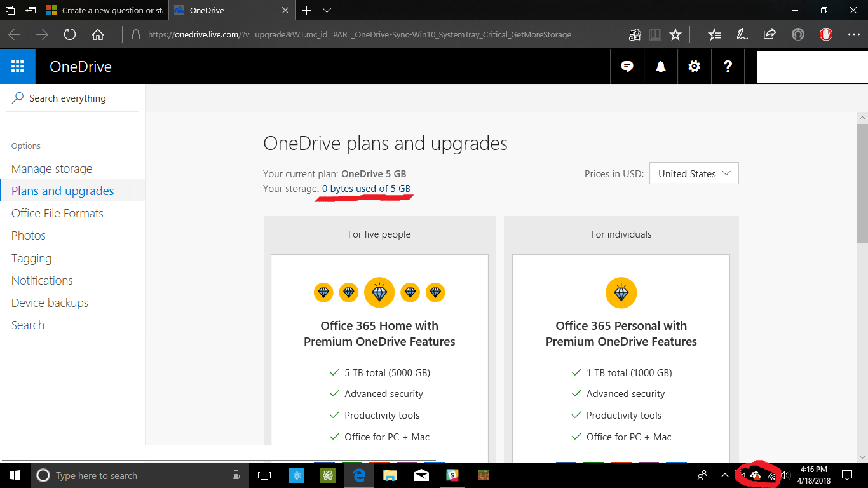Image resolution: width=868 pixels, height=488 pixels.
Task: Click the Add notes pen icon
Action: coord(742,35)
